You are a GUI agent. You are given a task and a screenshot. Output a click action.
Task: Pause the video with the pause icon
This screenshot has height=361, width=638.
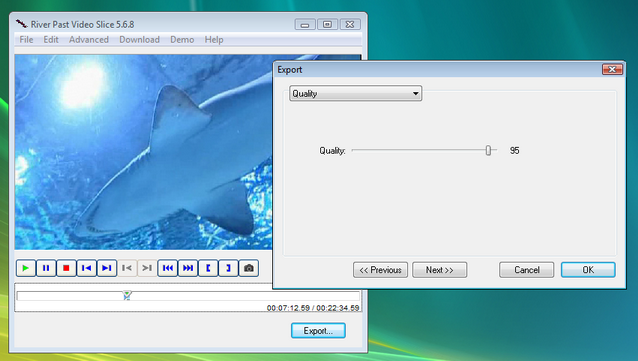(x=46, y=268)
